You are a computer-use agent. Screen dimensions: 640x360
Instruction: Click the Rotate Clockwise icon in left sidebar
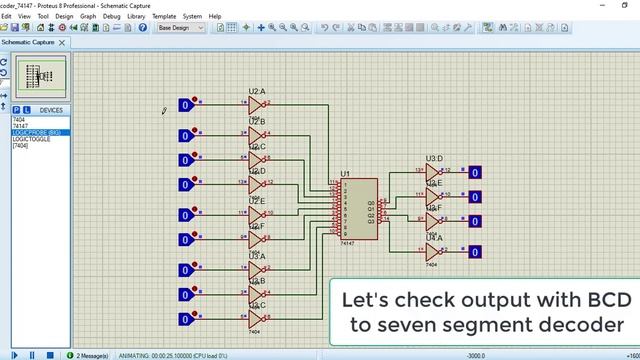tap(4, 62)
